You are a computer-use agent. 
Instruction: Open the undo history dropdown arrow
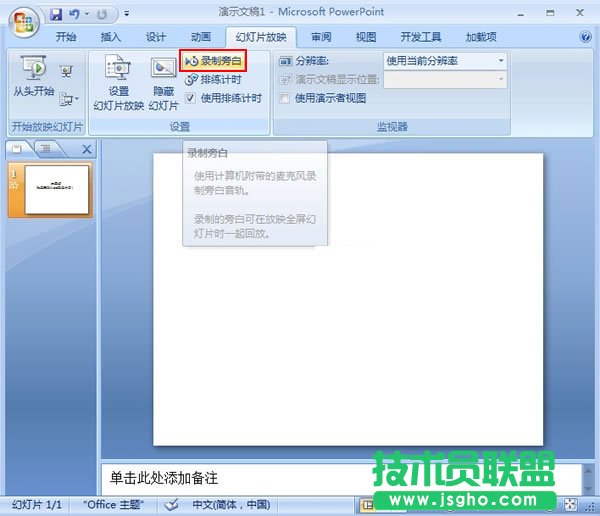click(87, 15)
